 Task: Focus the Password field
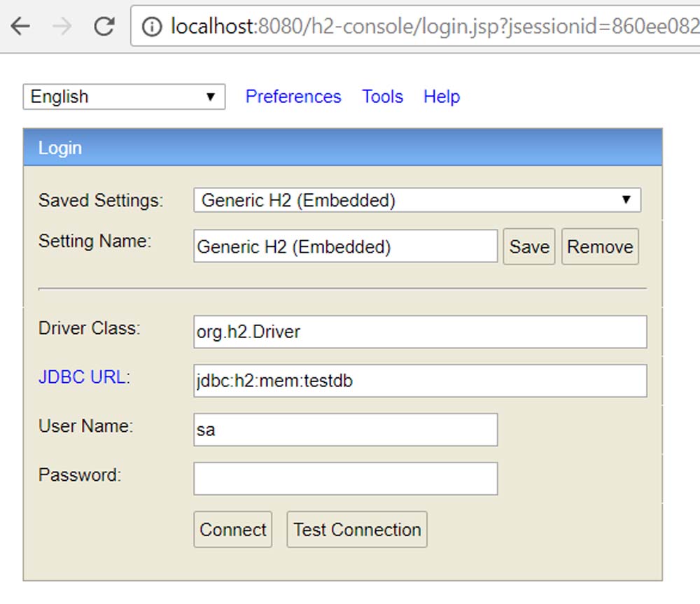click(345, 479)
